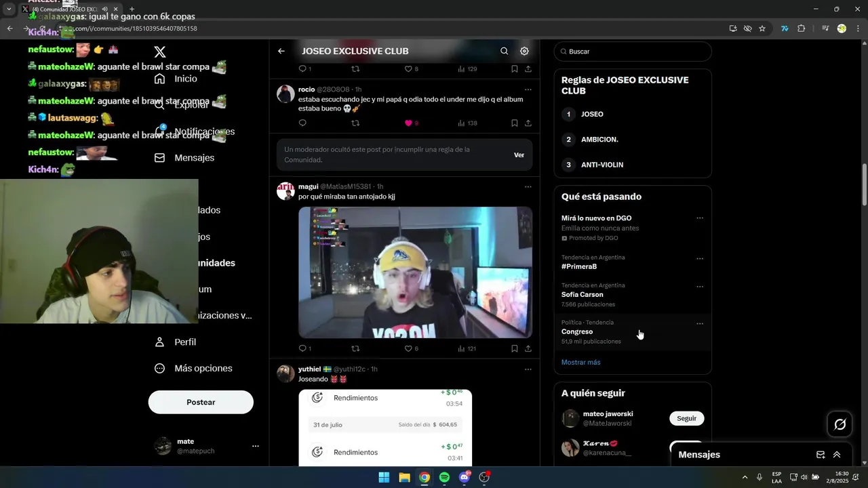The image size is (868, 488).
Task: Open Discord from the taskbar
Action: tap(465, 477)
